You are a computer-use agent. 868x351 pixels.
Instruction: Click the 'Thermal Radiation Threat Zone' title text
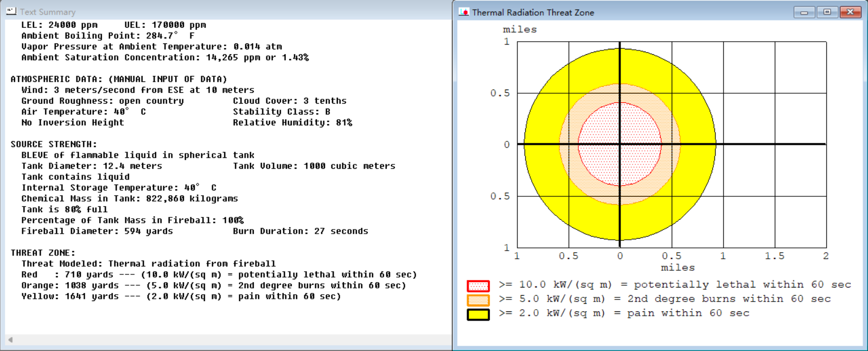coord(533,12)
